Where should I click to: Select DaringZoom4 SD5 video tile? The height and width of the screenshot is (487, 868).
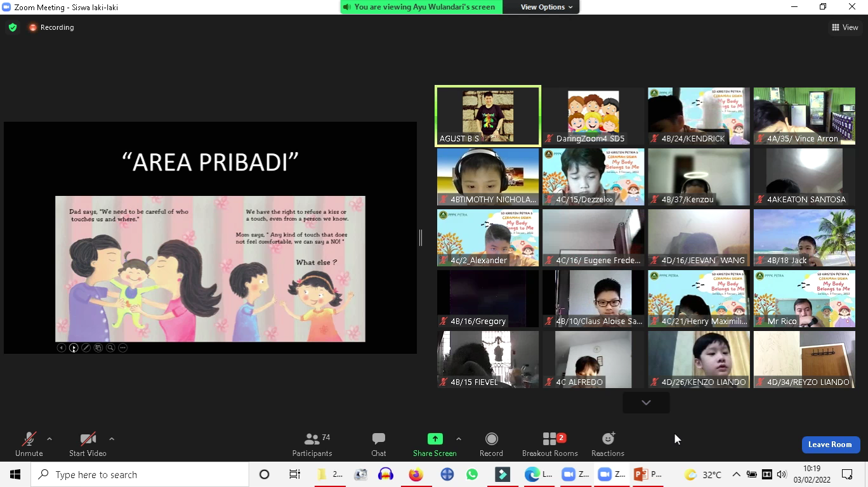click(x=593, y=116)
